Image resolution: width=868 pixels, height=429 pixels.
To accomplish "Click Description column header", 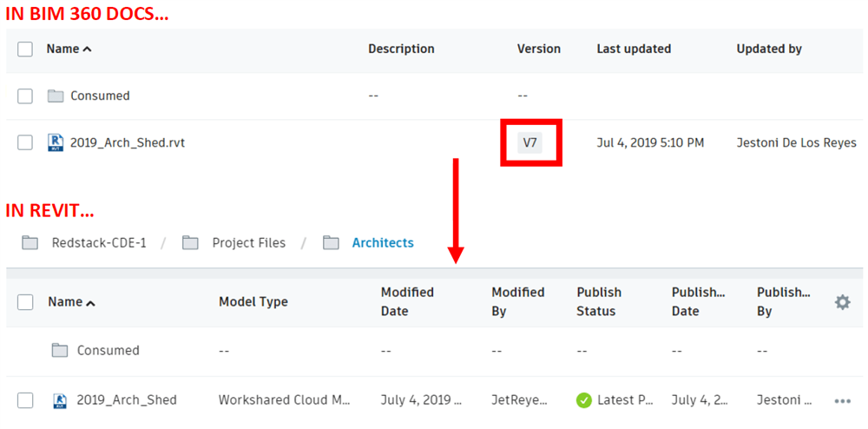I will [x=401, y=49].
